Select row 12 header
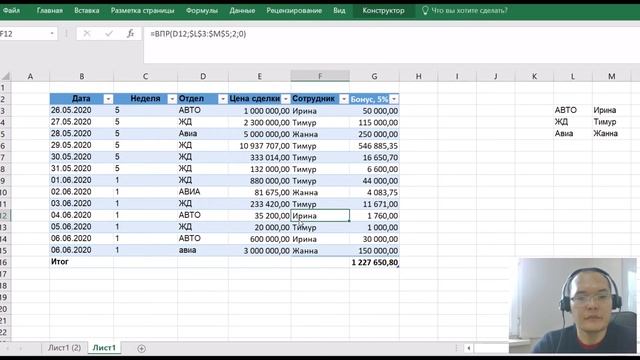Viewport: 640px width, 360px height. (x=5, y=216)
